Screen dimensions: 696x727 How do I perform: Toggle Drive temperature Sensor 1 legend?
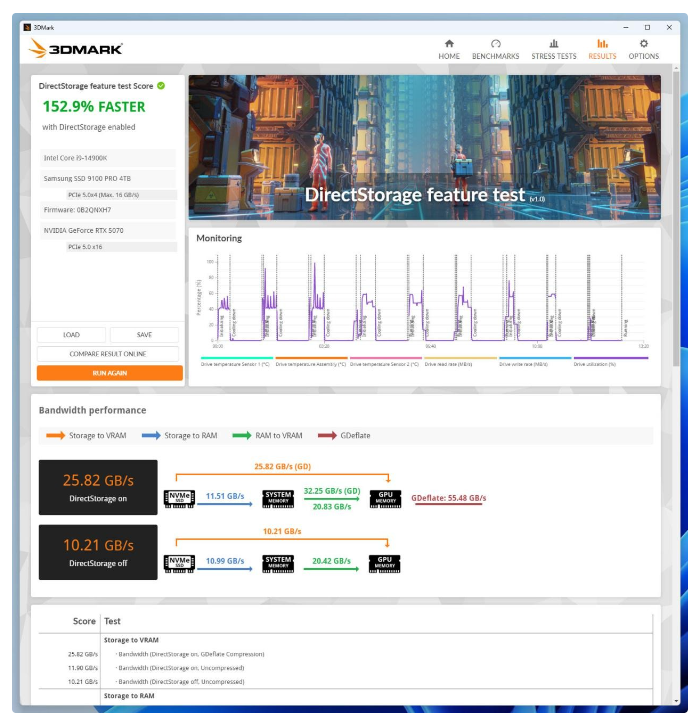tap(235, 361)
